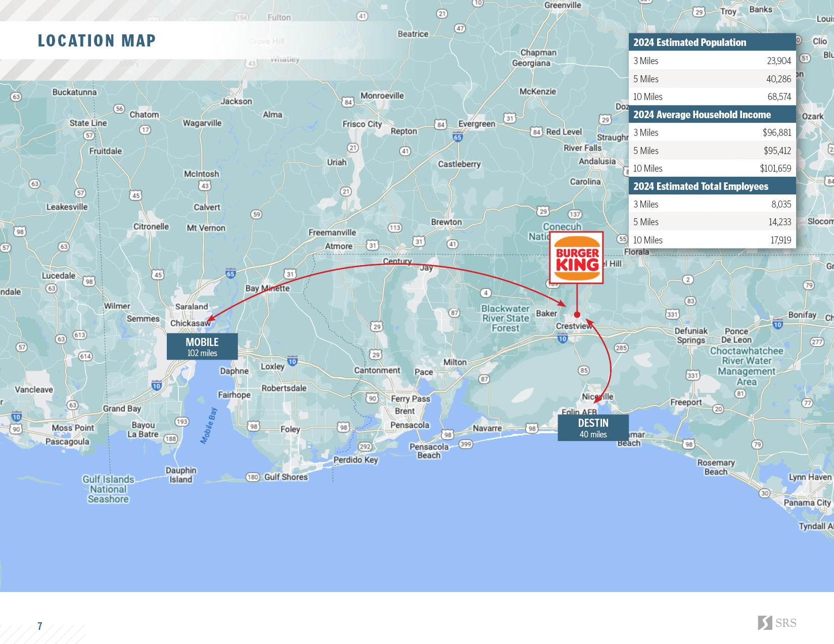Click the Pensacola city label
This screenshot has height=644, width=834.
pos(409,425)
